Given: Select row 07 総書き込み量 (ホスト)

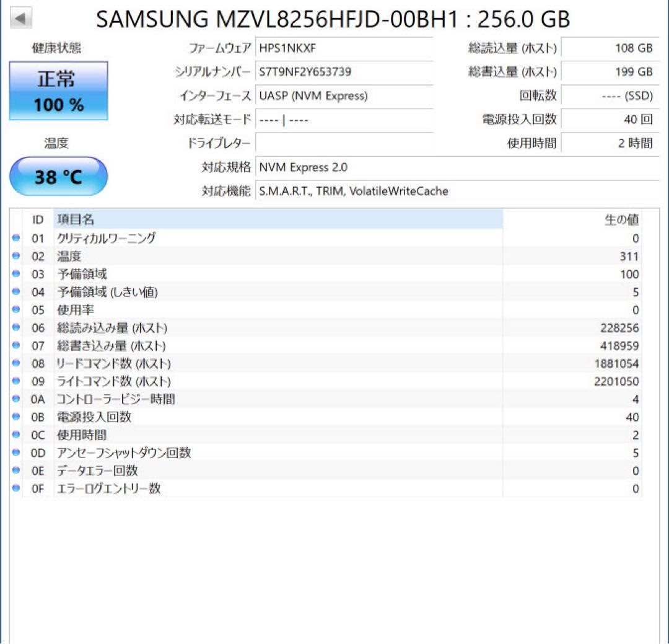Looking at the screenshot, I should click(326, 345).
